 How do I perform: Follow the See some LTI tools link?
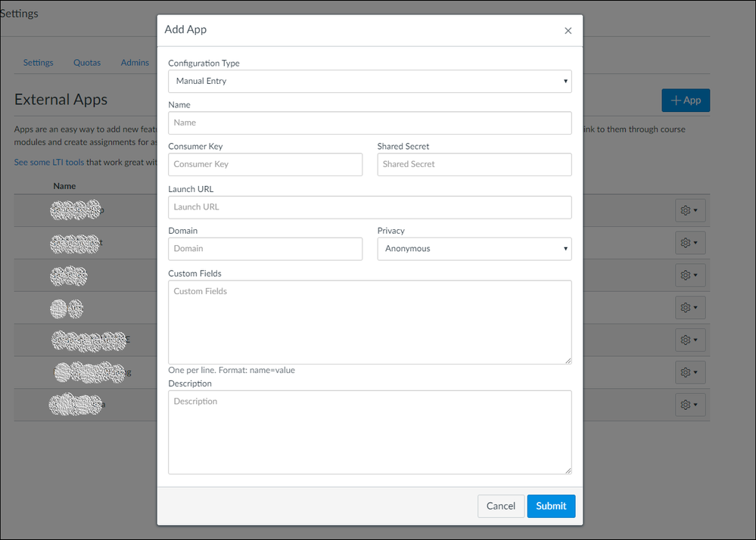tap(49, 162)
